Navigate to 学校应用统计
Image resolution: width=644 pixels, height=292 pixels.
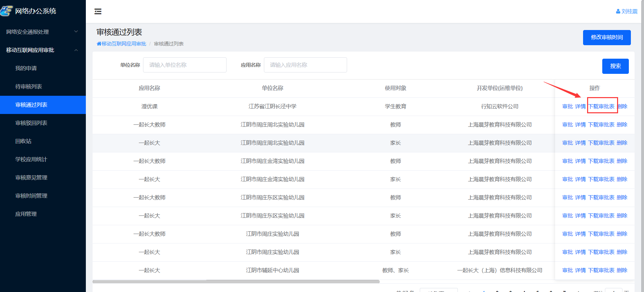click(31, 159)
